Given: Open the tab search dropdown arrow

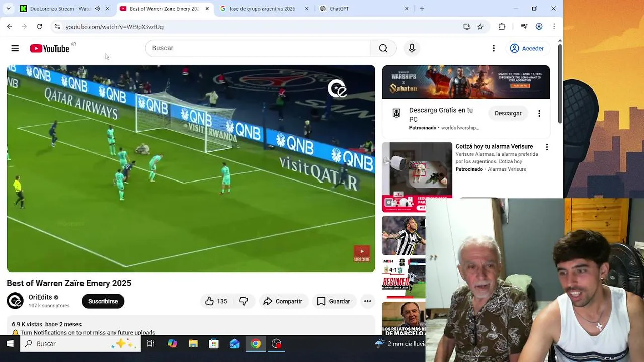Looking at the screenshot, I should 8,9.
